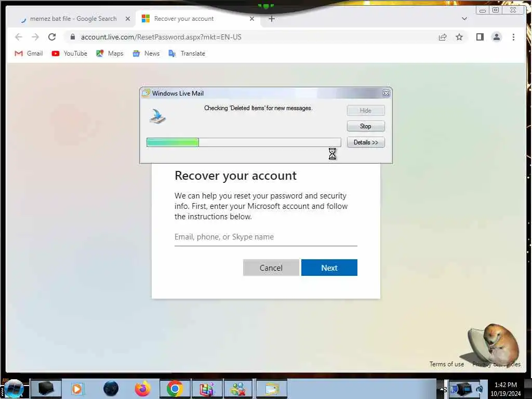Image resolution: width=532 pixels, height=399 pixels.
Task: Switch to Chrome in the taskbar
Action: 175,389
